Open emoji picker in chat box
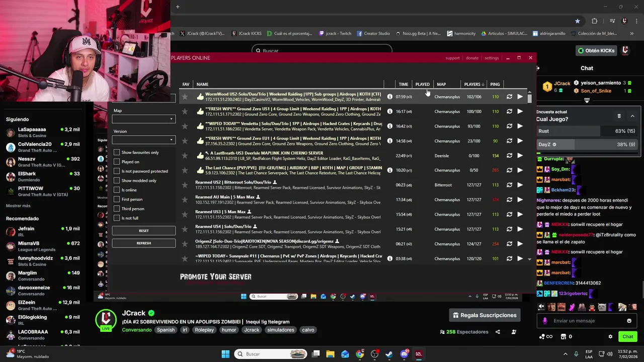 pyautogui.click(x=629, y=321)
